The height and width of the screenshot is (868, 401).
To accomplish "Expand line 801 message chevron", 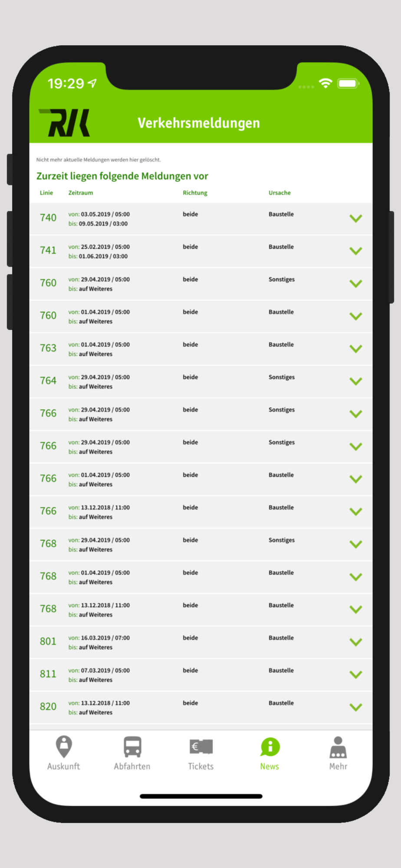I will [355, 642].
